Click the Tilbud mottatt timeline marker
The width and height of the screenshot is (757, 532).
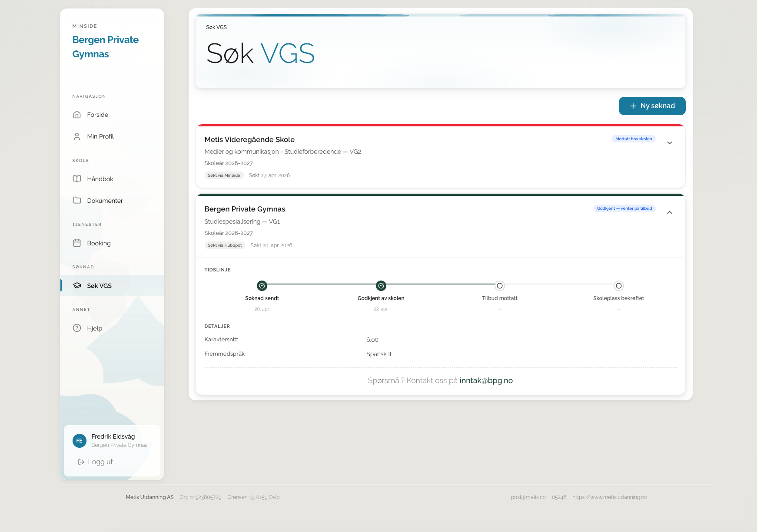tap(500, 286)
